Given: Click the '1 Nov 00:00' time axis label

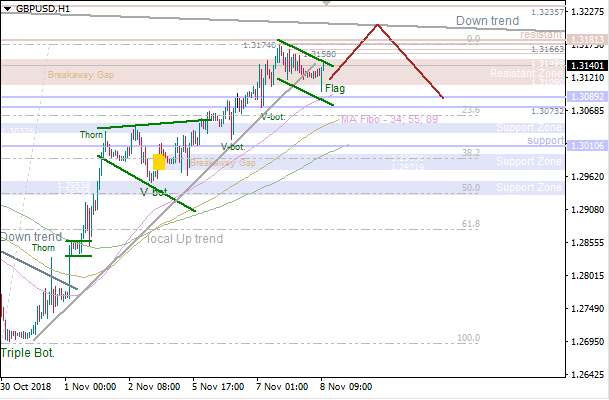Looking at the screenshot, I should [x=90, y=385].
